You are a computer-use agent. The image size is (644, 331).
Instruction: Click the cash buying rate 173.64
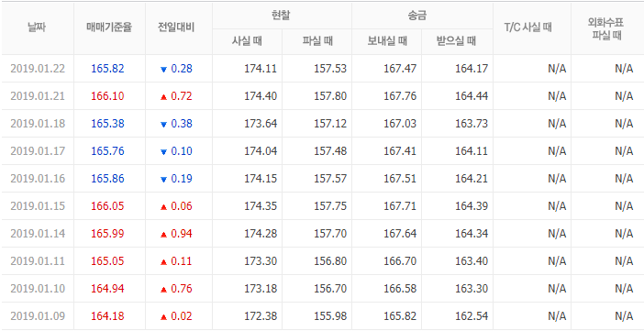pos(261,124)
